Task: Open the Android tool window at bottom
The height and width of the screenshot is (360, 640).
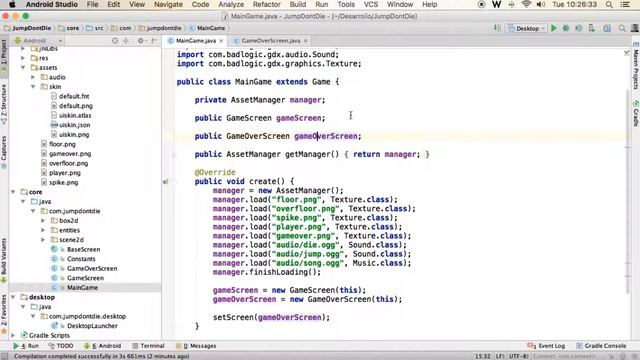Action: (102, 346)
